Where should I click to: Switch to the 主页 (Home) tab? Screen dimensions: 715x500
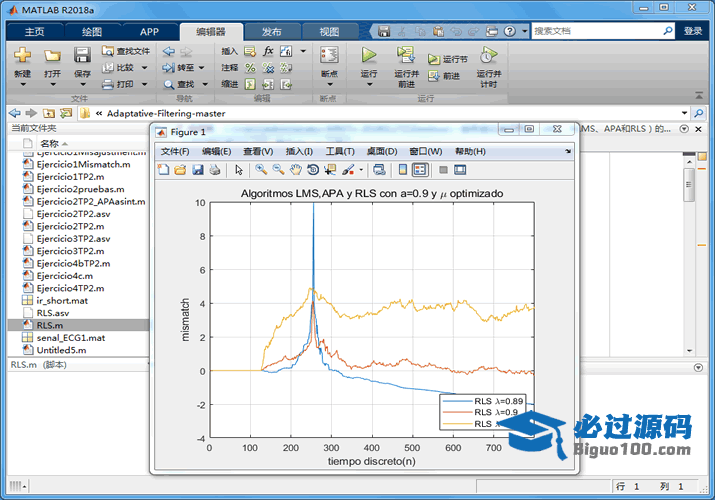click(x=35, y=32)
